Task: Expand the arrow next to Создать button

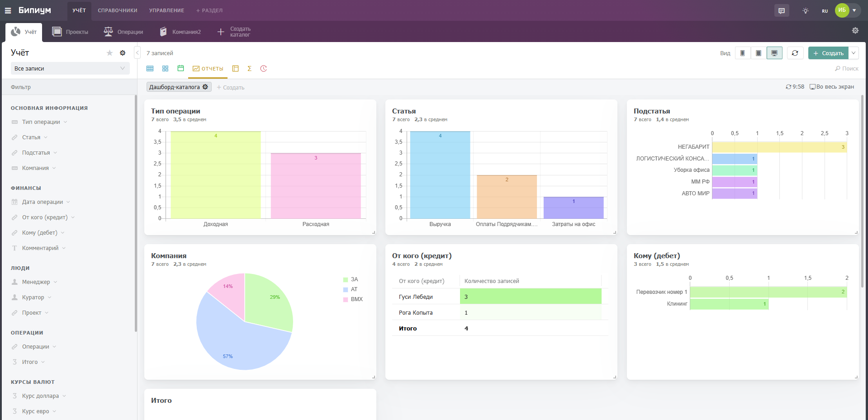Action: click(854, 53)
